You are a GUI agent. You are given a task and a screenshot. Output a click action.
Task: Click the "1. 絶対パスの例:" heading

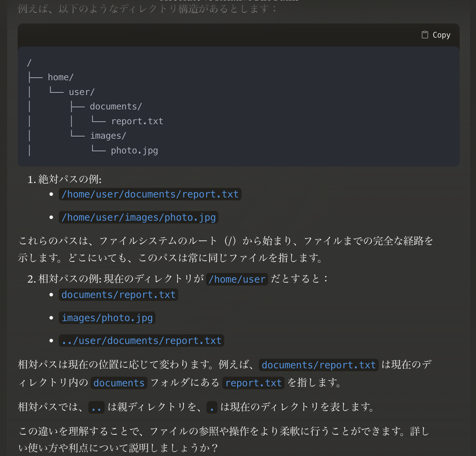pos(65,179)
